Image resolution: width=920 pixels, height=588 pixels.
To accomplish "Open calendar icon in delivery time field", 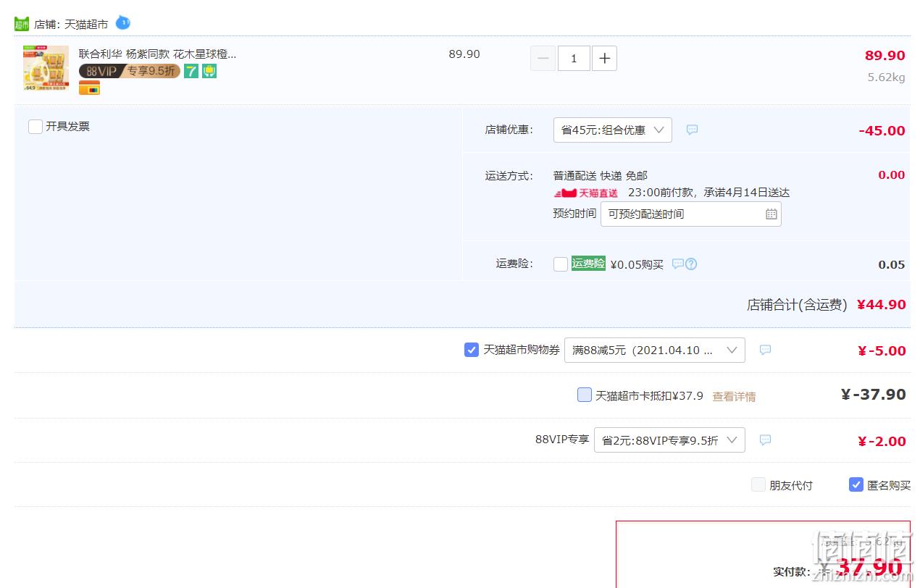I will (x=771, y=214).
